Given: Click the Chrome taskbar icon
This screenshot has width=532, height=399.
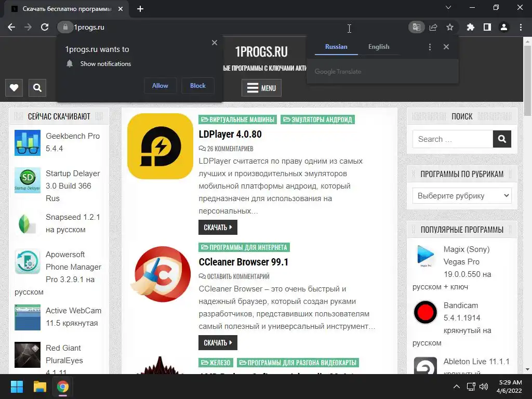Looking at the screenshot, I should tap(63, 387).
